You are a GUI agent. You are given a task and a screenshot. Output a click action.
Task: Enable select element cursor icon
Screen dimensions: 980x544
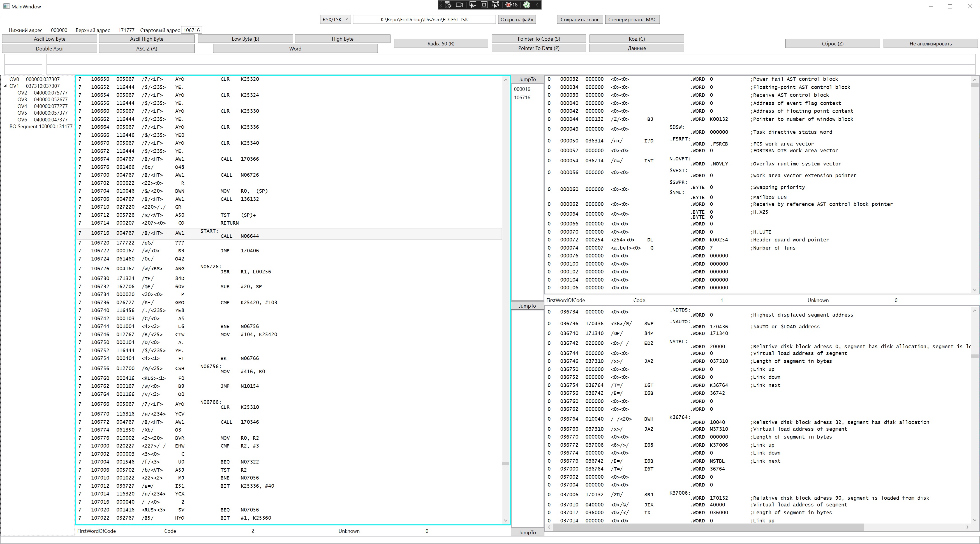click(x=473, y=5)
